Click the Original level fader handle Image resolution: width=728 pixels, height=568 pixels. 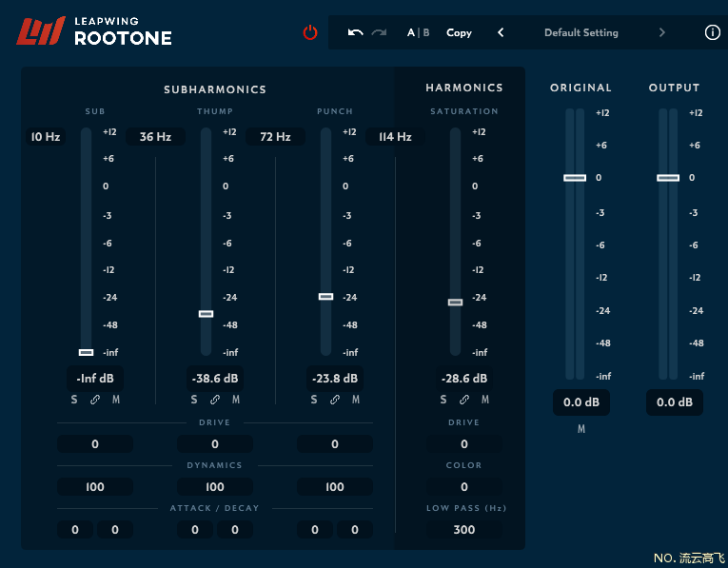pyautogui.click(x=575, y=178)
